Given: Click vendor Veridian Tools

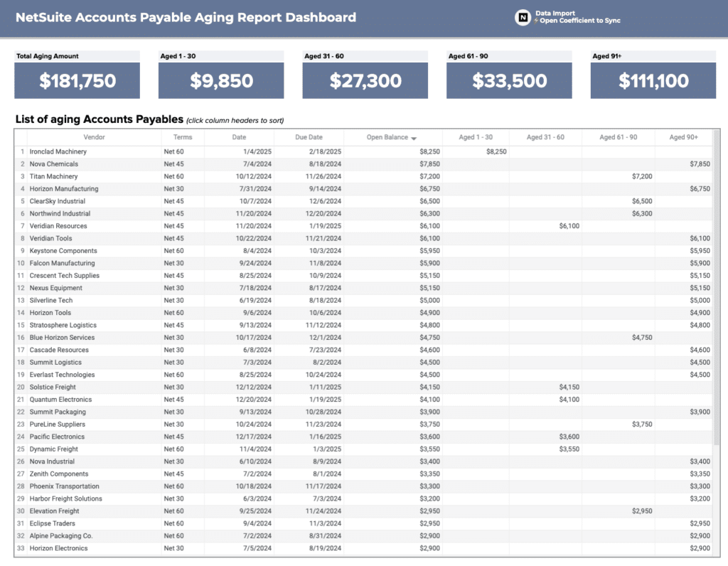Looking at the screenshot, I should 50,238.
